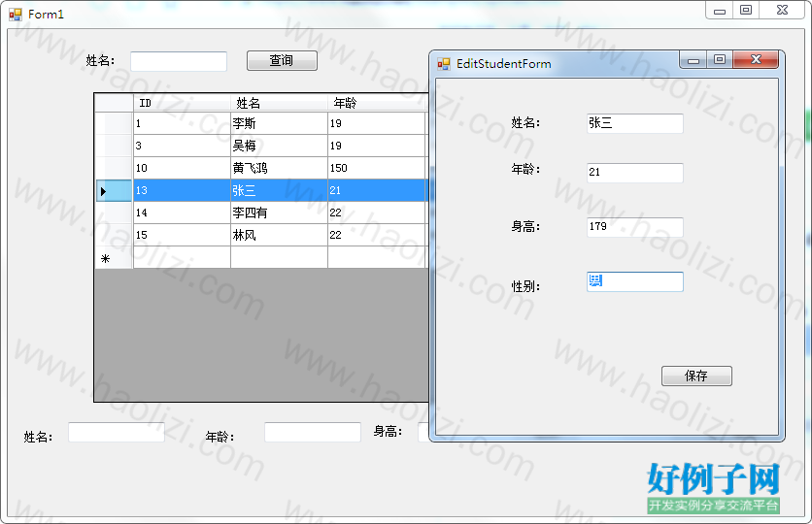The height and width of the screenshot is (524, 812).
Task: Focus the 姓名 search field beside 查询
Action: point(179,61)
